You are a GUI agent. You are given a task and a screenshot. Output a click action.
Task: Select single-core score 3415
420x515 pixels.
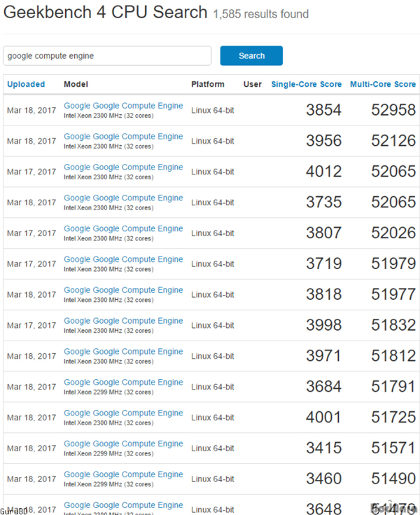324,448
